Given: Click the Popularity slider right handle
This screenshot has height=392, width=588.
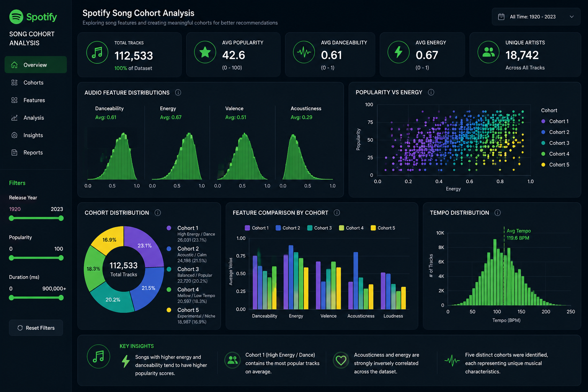Looking at the screenshot, I should (61, 258).
